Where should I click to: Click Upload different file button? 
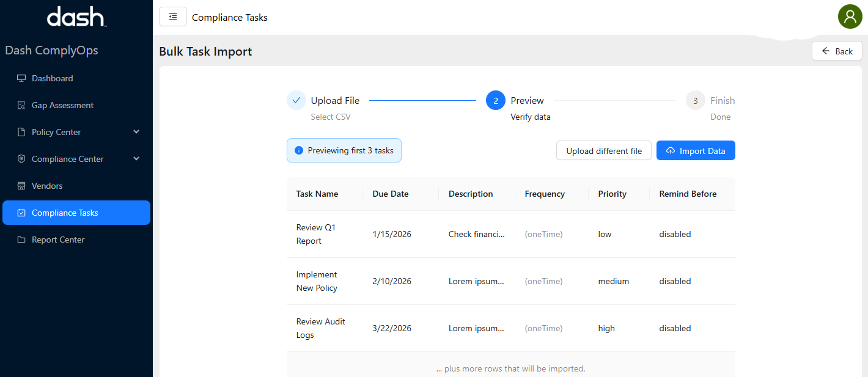(604, 151)
